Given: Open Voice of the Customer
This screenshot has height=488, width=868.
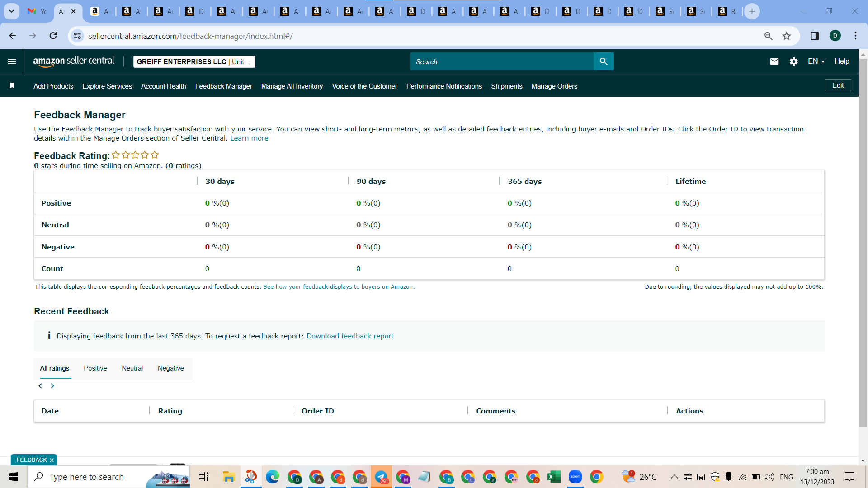Looking at the screenshot, I should (x=364, y=86).
